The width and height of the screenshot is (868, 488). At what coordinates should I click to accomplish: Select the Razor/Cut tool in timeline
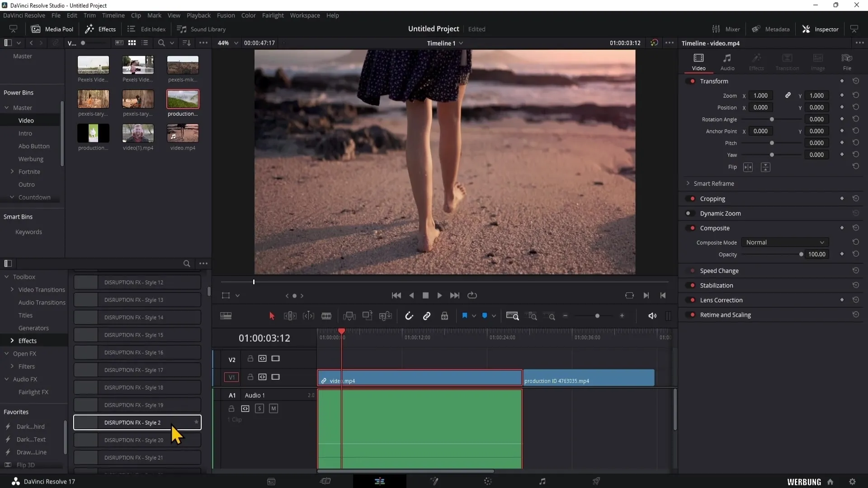(x=327, y=316)
